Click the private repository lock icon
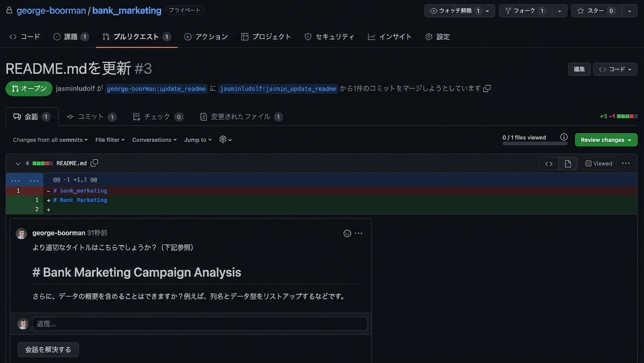 click(x=9, y=10)
